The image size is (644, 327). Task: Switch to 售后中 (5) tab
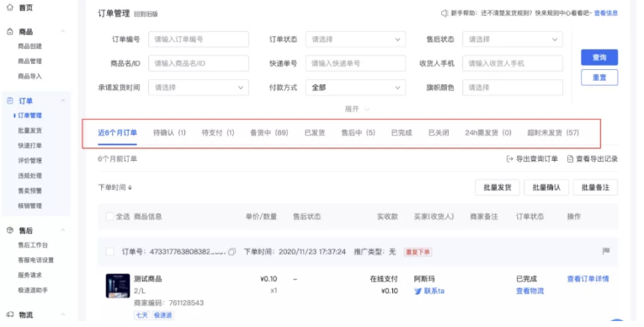358,132
